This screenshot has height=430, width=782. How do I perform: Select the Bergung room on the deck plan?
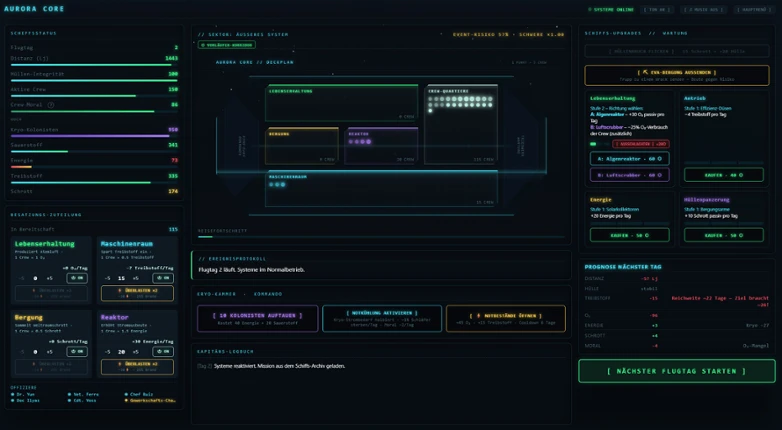302,146
